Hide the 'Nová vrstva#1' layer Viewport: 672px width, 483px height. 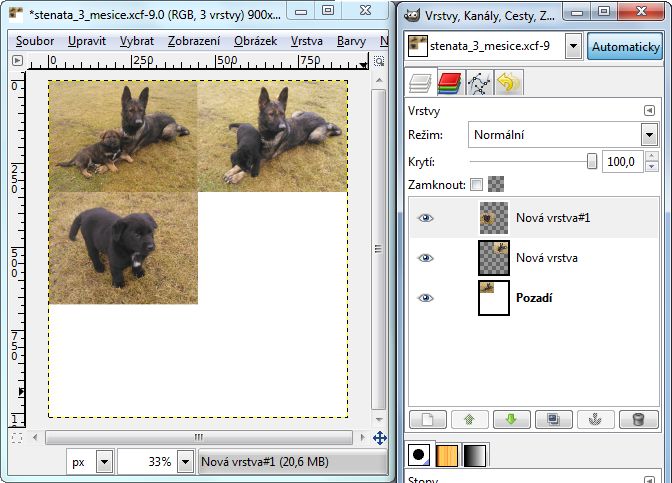pos(426,218)
